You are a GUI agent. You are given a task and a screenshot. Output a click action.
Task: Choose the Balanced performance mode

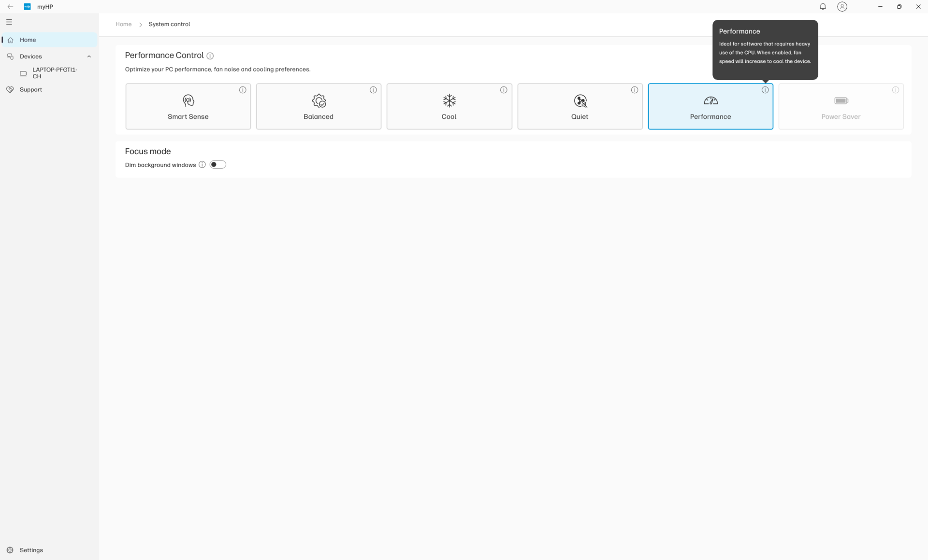(319, 106)
